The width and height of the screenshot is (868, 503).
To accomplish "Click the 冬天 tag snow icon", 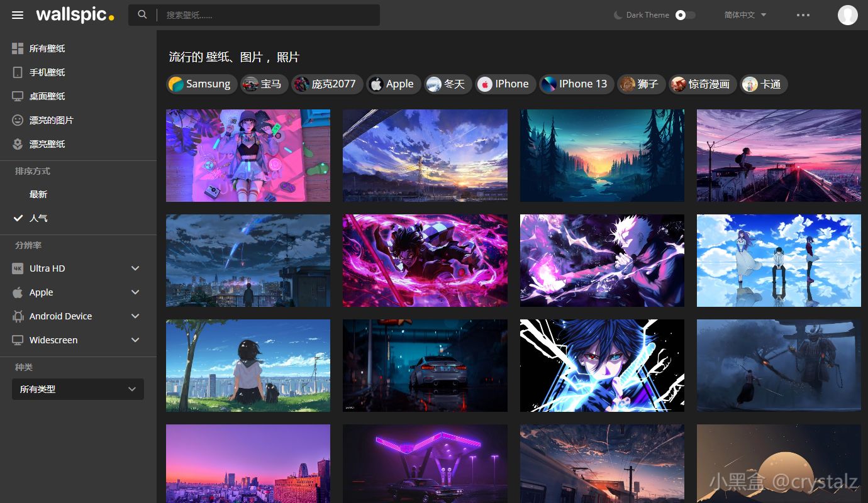I will click(433, 84).
